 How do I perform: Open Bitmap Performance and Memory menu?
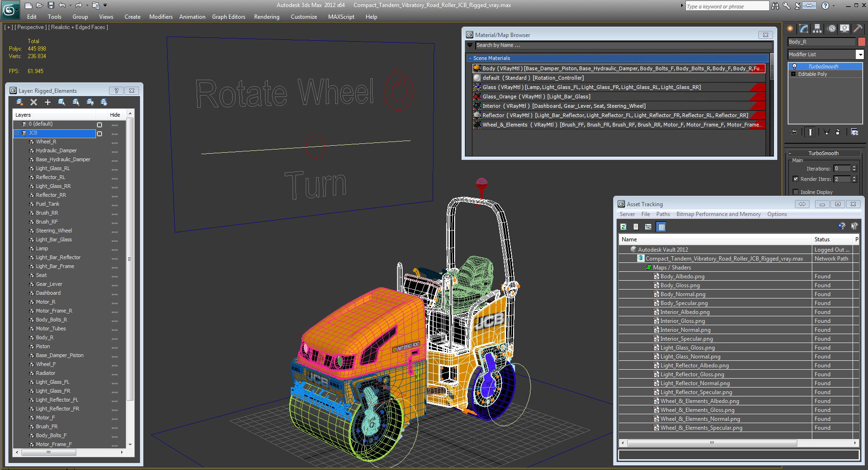[x=718, y=214]
